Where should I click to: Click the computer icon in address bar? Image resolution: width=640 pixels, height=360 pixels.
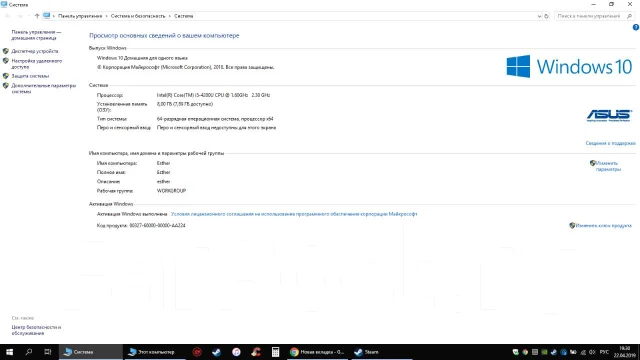point(47,16)
